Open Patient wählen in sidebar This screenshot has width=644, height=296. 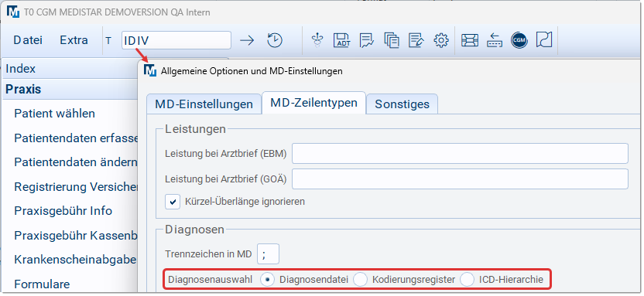pyautogui.click(x=55, y=114)
